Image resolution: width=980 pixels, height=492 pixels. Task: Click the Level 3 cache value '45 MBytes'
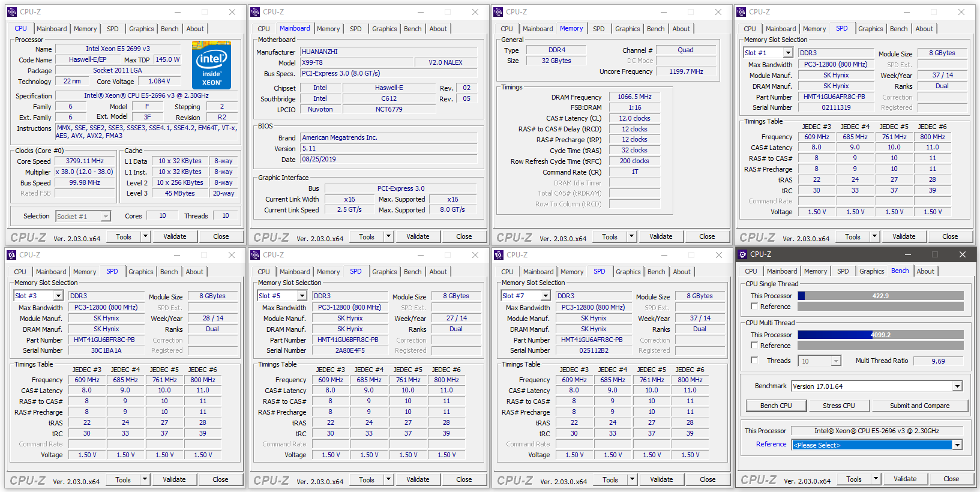[180, 194]
